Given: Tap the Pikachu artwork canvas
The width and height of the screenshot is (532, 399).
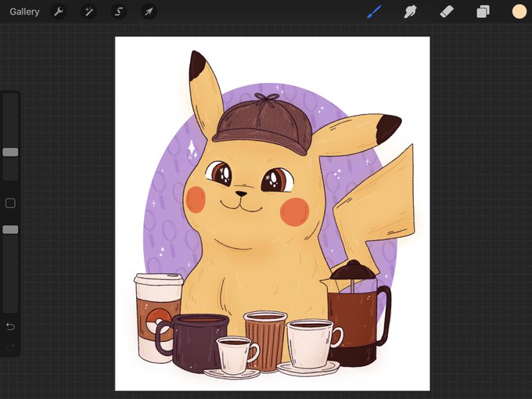Looking at the screenshot, I should pos(272,214).
